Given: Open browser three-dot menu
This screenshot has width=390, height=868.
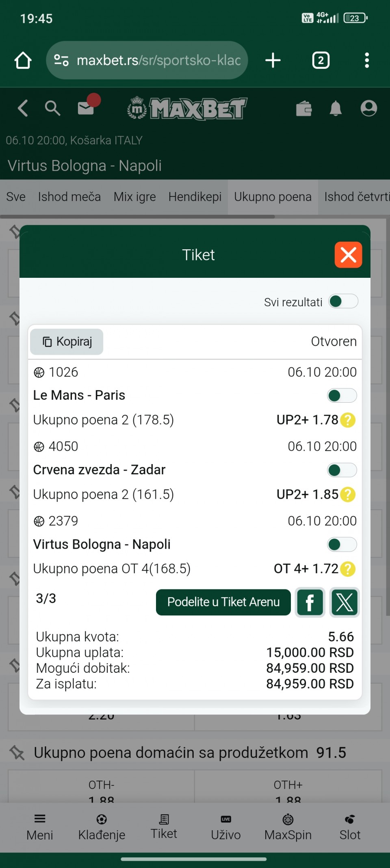Looking at the screenshot, I should (x=367, y=61).
